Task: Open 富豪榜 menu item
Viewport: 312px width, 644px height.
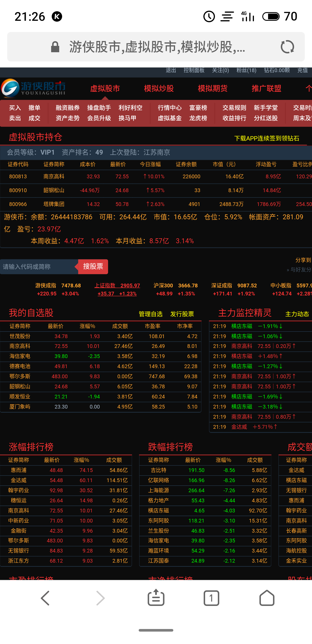Action: pyautogui.click(x=198, y=108)
